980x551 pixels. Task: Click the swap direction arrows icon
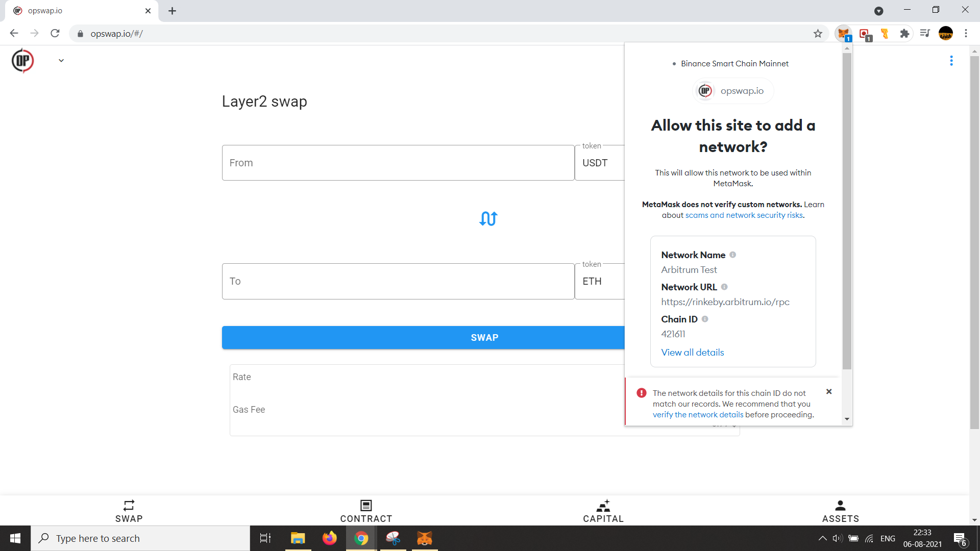click(x=488, y=219)
